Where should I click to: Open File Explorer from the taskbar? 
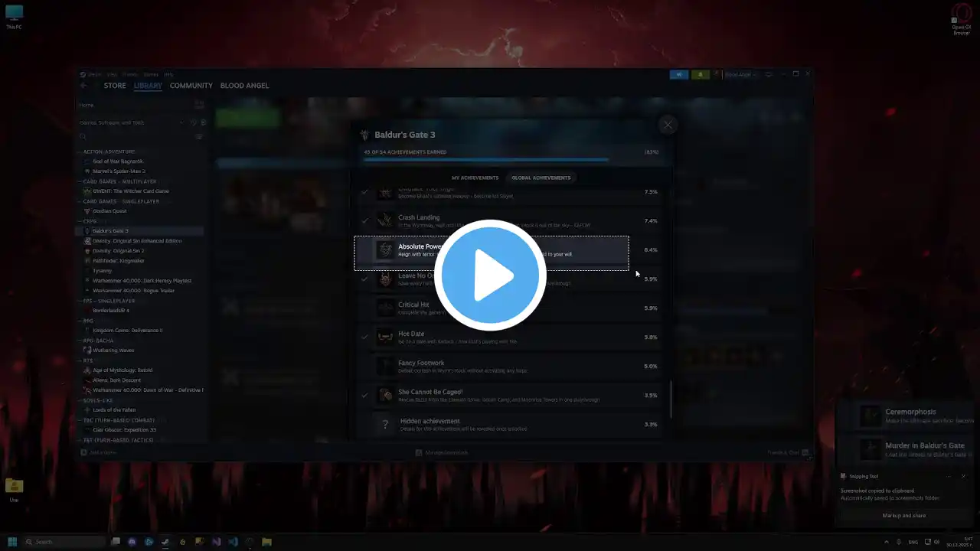point(266,542)
